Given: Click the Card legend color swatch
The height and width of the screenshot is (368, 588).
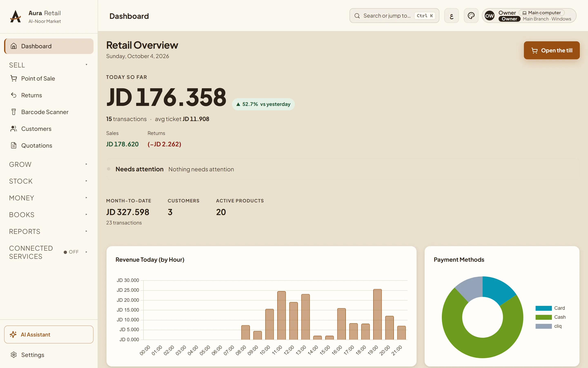Looking at the screenshot, I should click(x=543, y=308).
